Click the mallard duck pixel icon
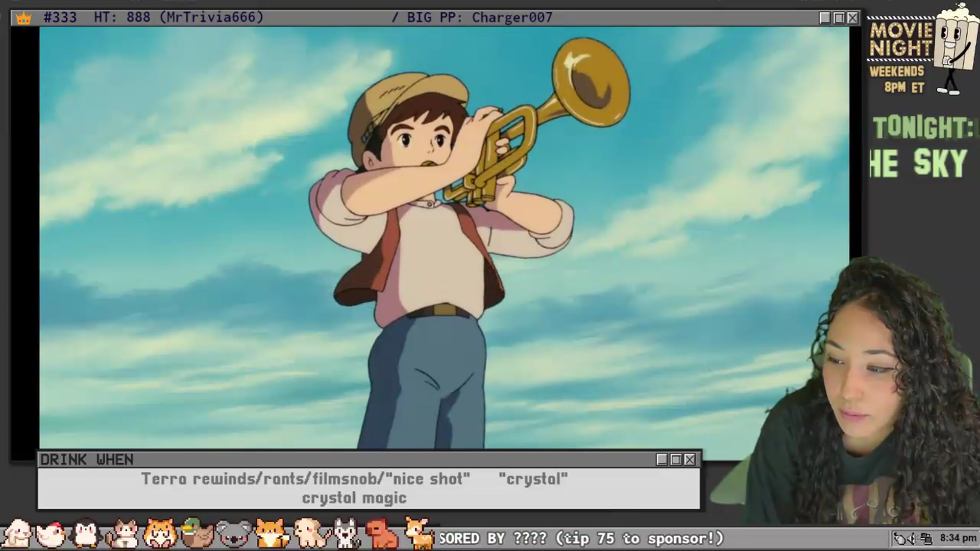 tap(197, 533)
